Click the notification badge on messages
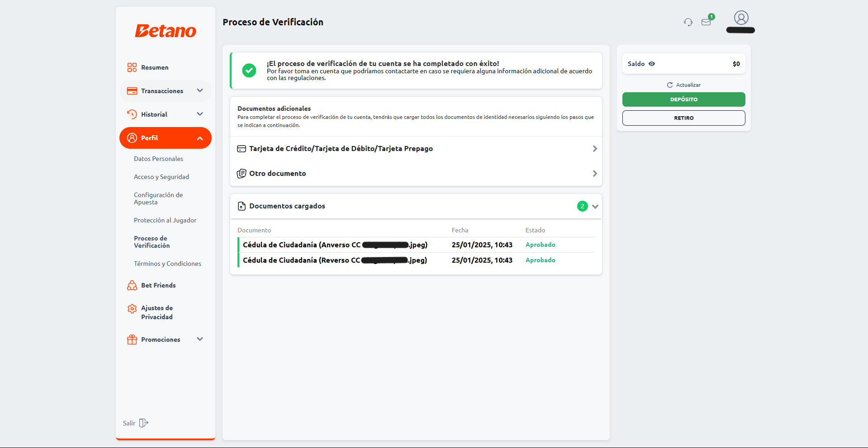Image resolution: width=868 pixels, height=448 pixels. click(x=711, y=17)
